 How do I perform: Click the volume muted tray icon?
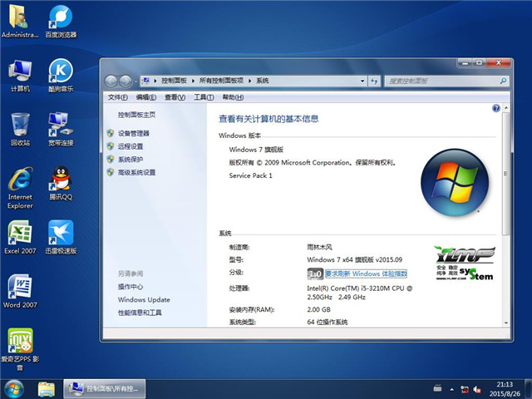pos(477,389)
